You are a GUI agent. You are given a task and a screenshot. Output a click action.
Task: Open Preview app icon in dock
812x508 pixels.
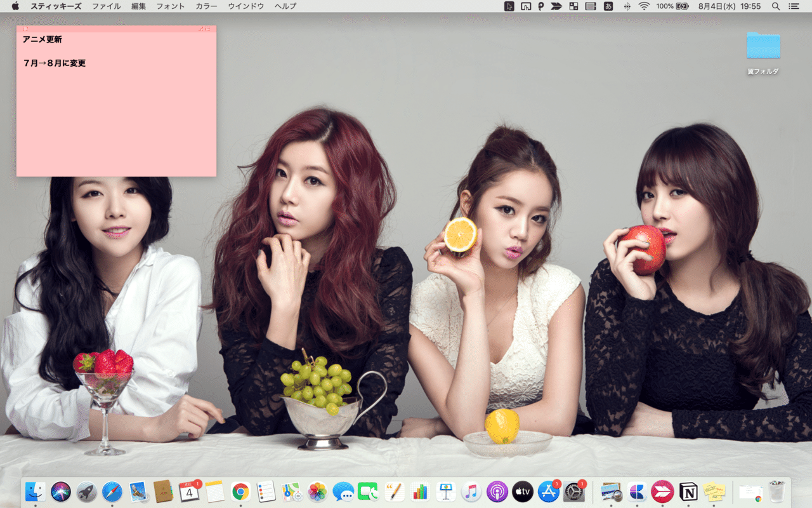(x=612, y=491)
